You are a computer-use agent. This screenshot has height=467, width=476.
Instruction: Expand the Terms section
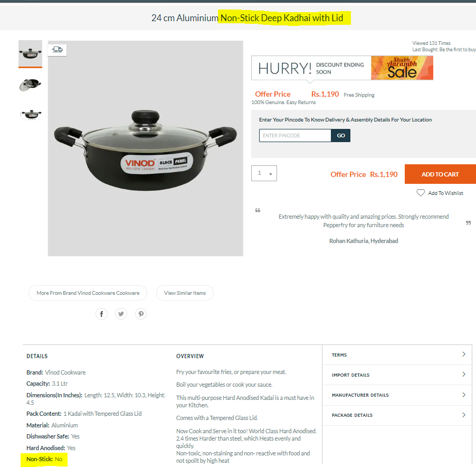[x=397, y=354]
